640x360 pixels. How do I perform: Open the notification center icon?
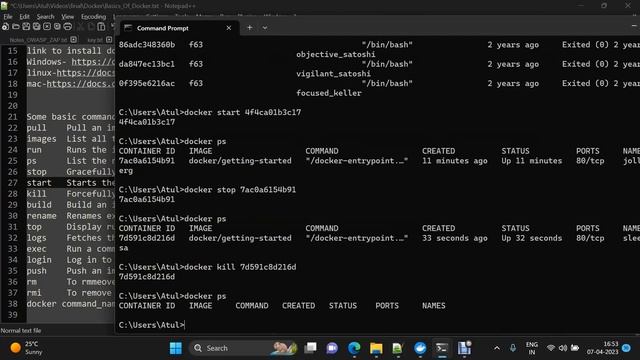click(x=627, y=348)
